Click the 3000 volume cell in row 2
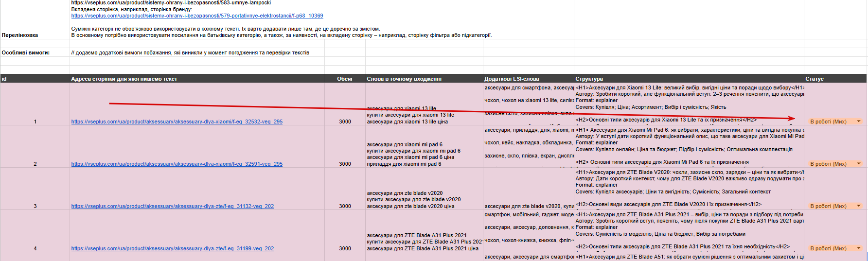 345,146
